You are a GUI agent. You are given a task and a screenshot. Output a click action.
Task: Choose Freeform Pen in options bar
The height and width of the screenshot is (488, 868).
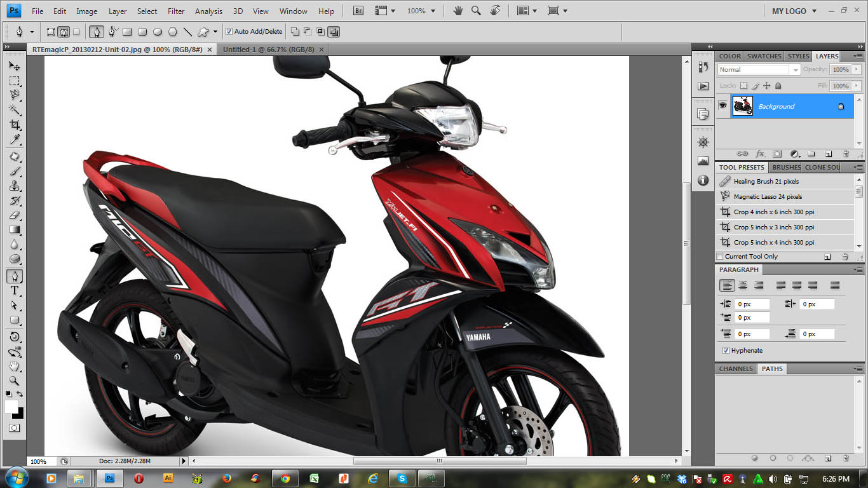[112, 31]
